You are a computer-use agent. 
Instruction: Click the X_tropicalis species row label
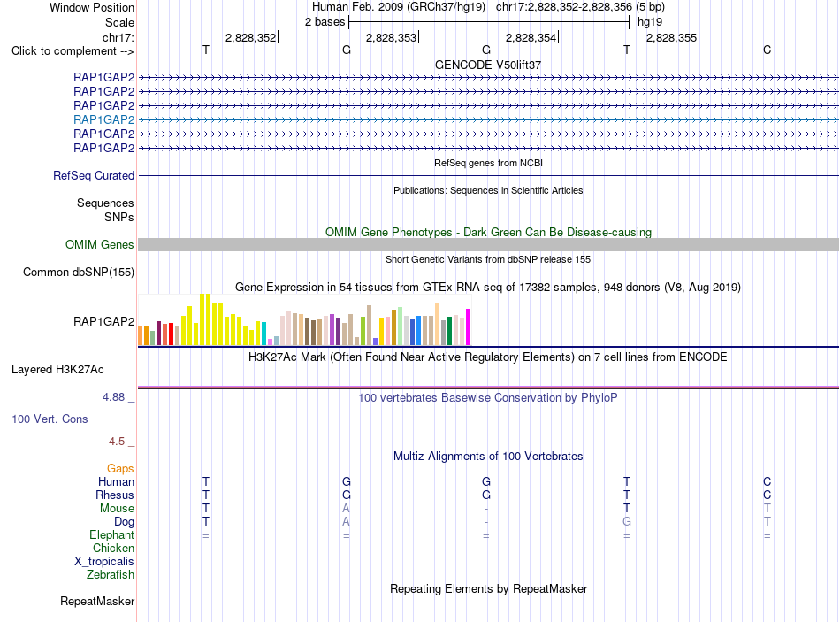[104, 562]
